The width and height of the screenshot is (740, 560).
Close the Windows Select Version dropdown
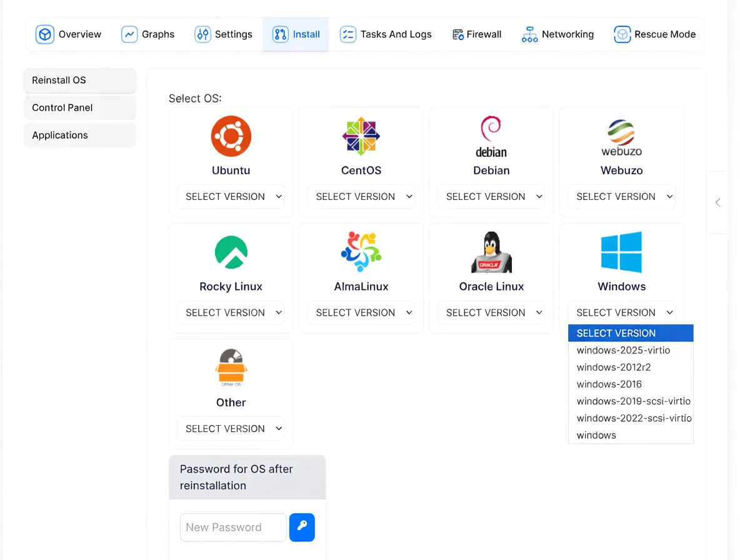(x=621, y=312)
